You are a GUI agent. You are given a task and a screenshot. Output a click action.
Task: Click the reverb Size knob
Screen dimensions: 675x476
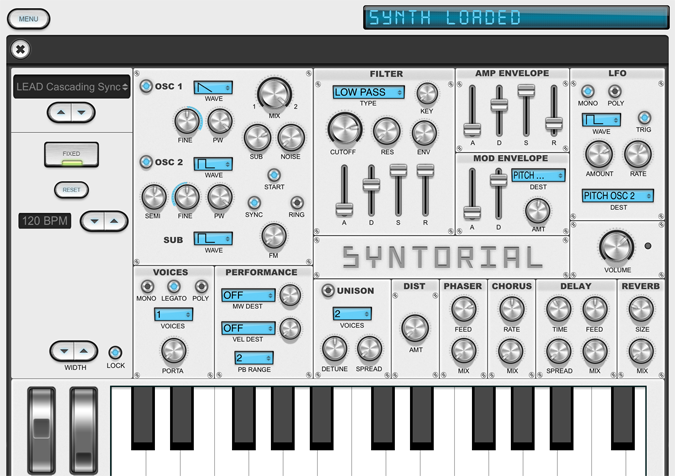click(x=641, y=310)
